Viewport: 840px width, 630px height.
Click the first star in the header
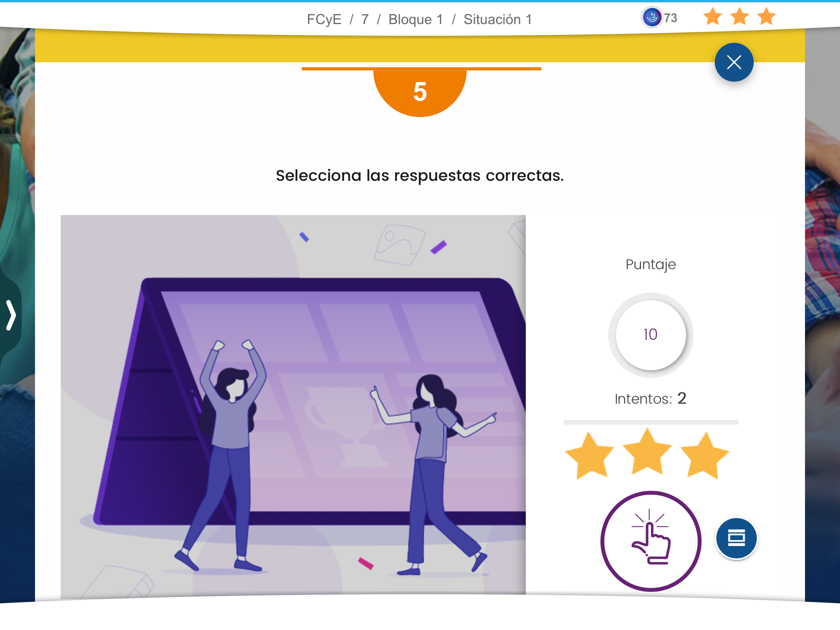(x=712, y=17)
